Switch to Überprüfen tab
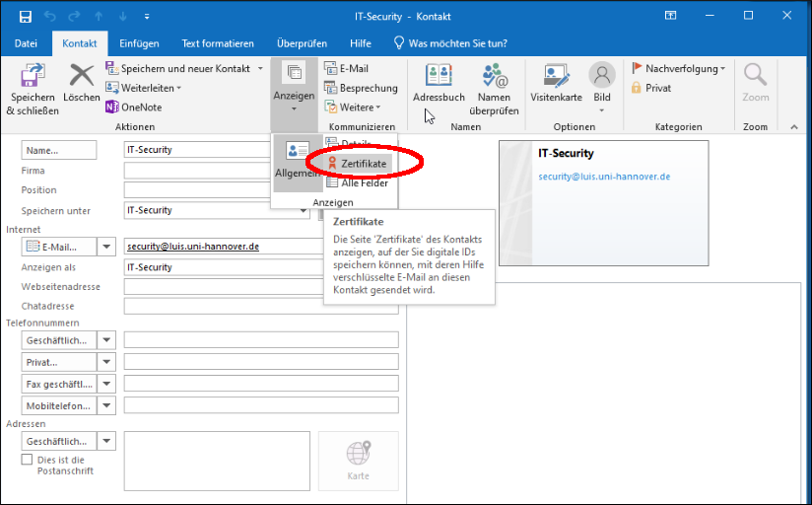The height and width of the screenshot is (505, 812). pyautogui.click(x=302, y=43)
